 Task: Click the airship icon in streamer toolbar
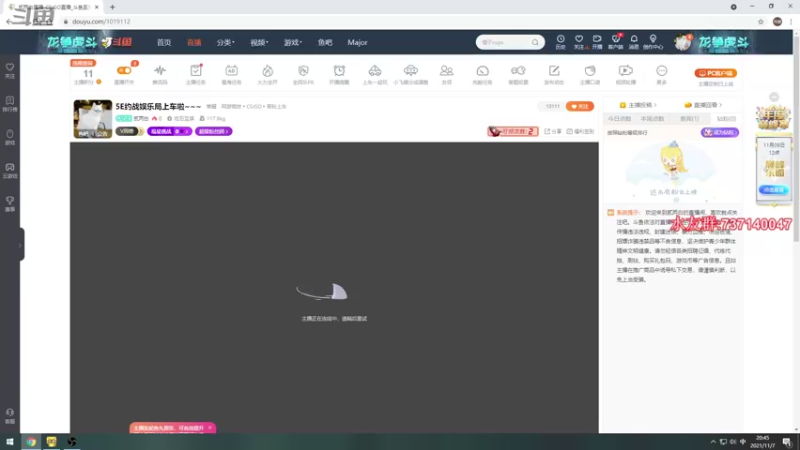(411, 71)
